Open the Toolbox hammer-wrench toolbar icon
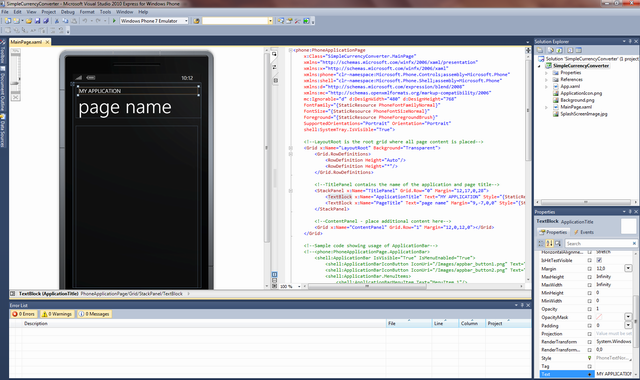 click(x=298, y=21)
